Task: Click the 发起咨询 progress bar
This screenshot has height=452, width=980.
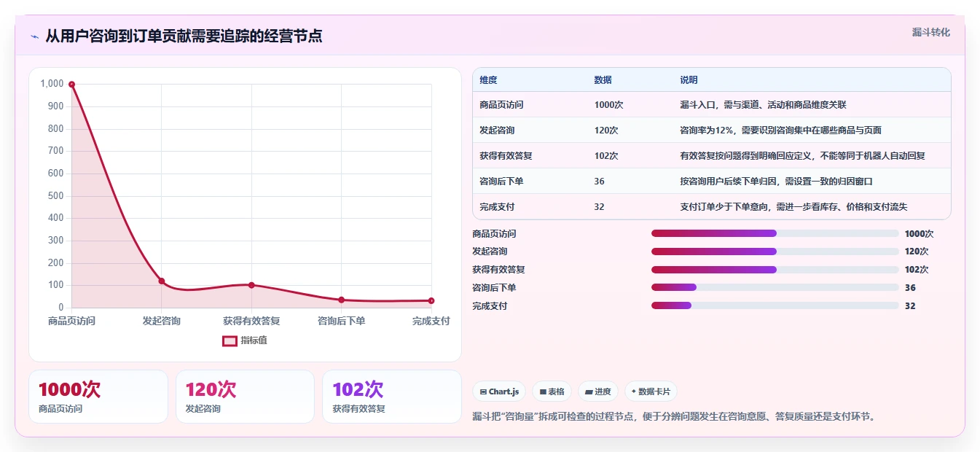Action: pyautogui.click(x=775, y=252)
